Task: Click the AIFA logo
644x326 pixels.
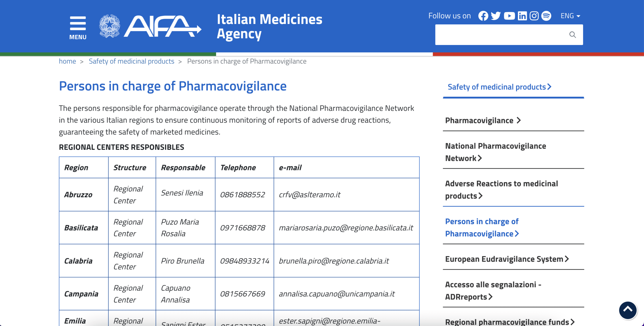Action: coord(150,26)
